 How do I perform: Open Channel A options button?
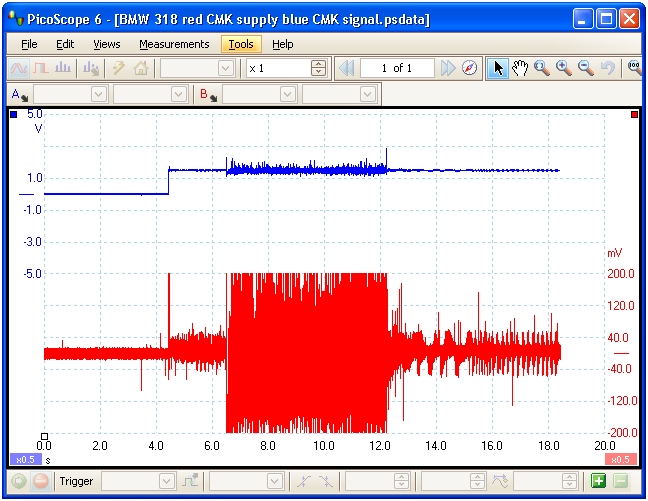point(18,94)
